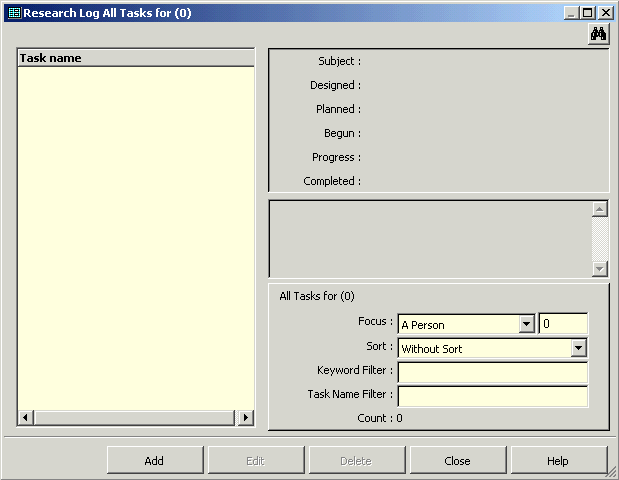This screenshot has height=480, width=619.
Task: Expand the Sort dropdown showing Without Sort
Action: click(x=578, y=348)
